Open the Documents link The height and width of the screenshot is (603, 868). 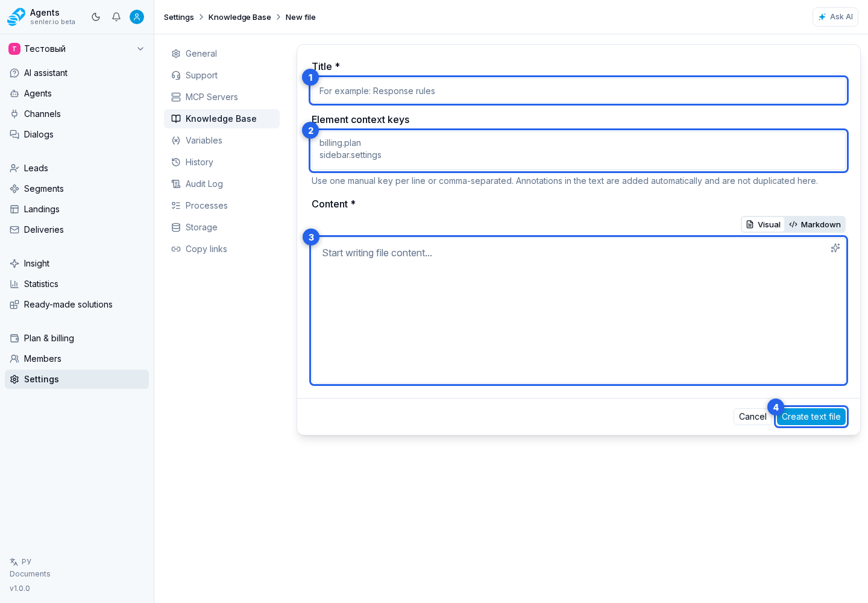(30, 574)
